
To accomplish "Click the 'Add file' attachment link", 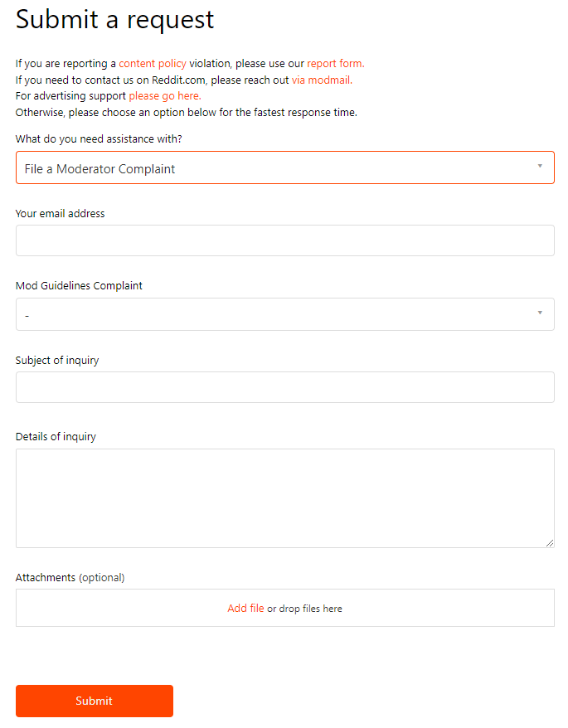I will click(x=245, y=608).
